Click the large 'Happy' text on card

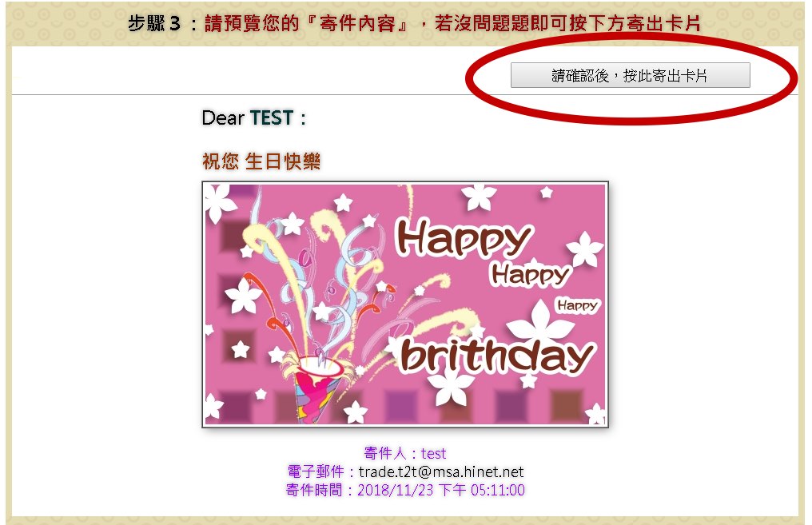point(464,237)
